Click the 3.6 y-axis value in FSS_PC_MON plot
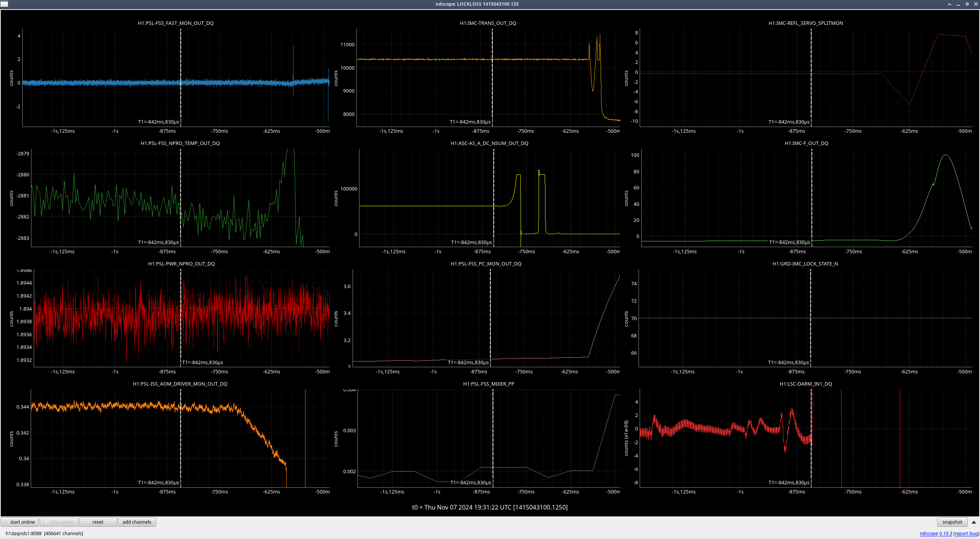The height and width of the screenshot is (539, 980). coord(347,286)
